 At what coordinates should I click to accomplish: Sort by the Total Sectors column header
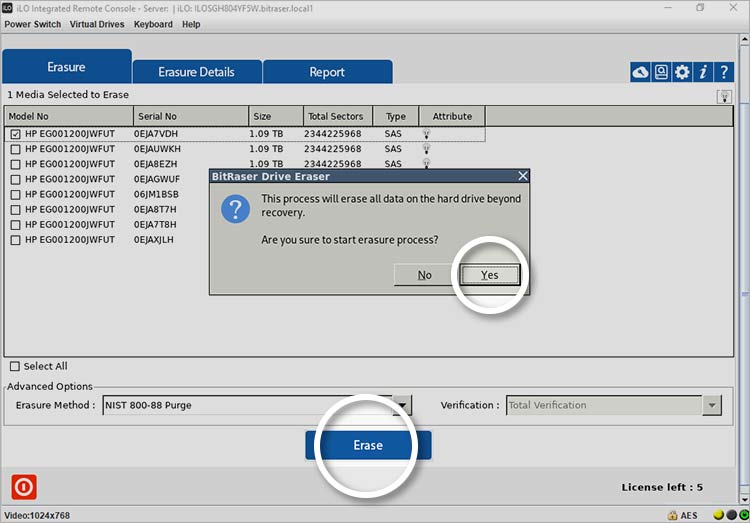pos(338,116)
